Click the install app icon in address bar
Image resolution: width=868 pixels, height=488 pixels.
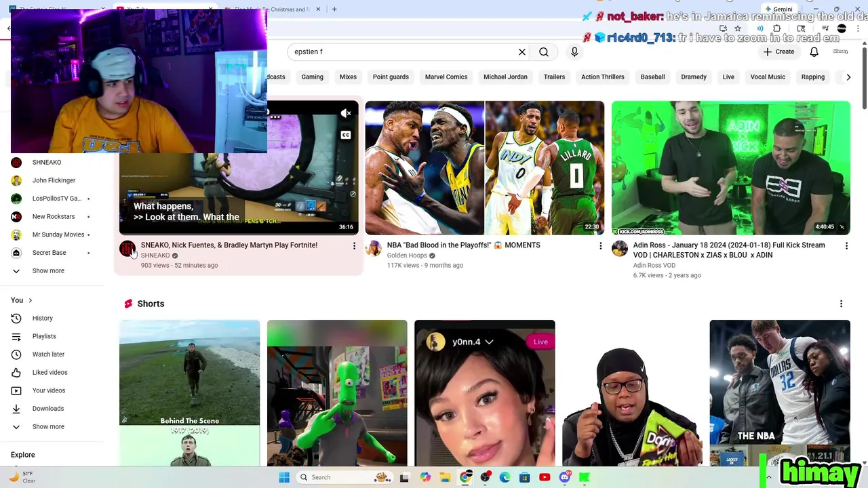click(723, 28)
